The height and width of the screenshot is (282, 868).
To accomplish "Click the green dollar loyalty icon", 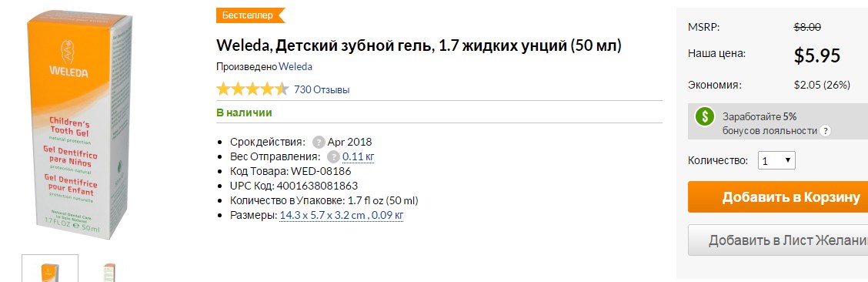I will pos(705,116).
